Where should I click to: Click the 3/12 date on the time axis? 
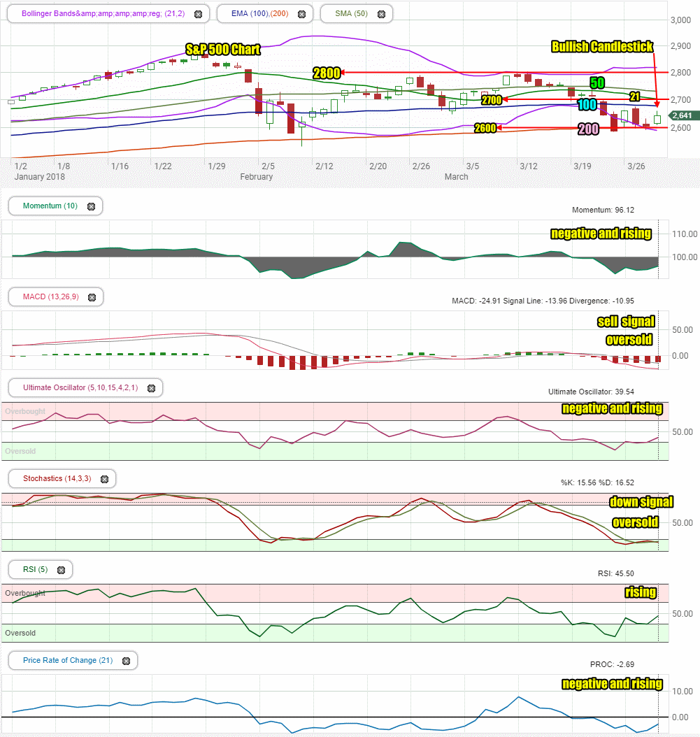point(529,166)
